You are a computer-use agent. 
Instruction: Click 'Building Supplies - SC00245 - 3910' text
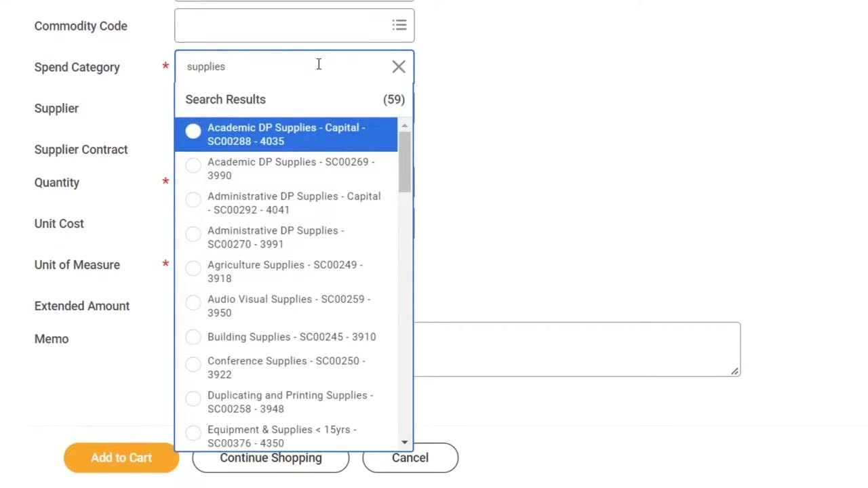[292, 337]
